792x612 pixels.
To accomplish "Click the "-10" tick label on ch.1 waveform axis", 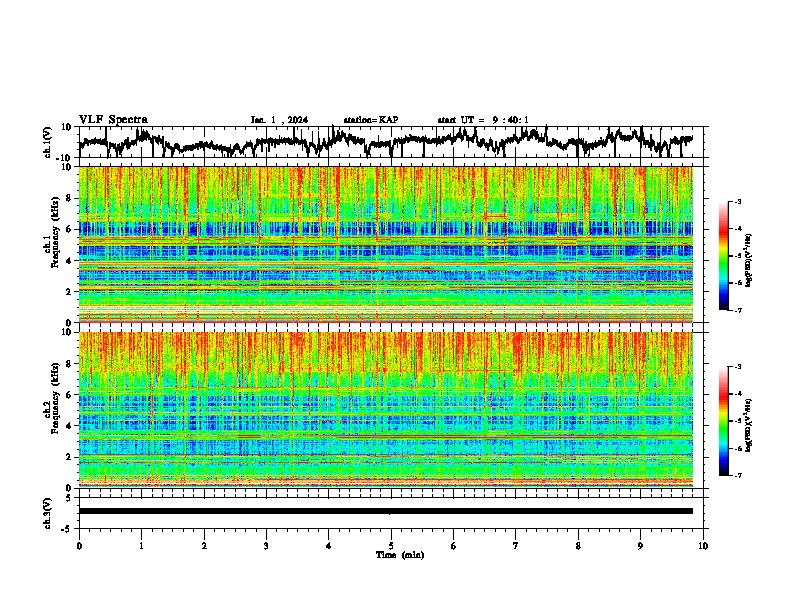I will tap(65, 158).
